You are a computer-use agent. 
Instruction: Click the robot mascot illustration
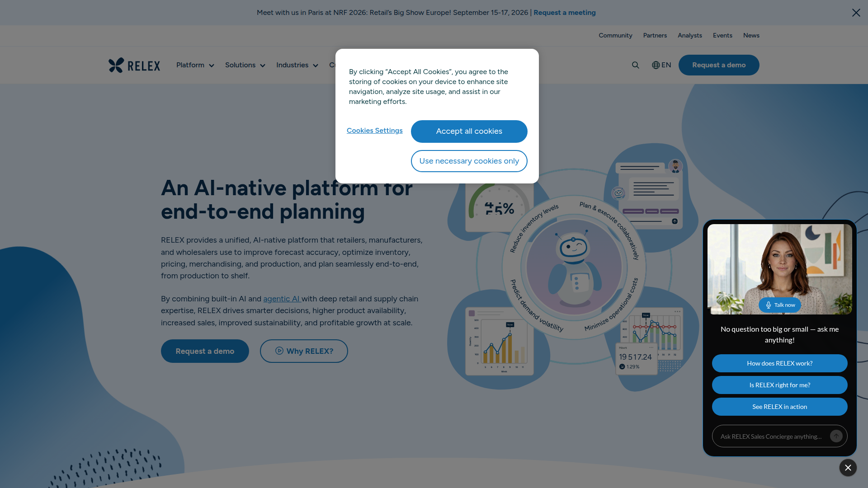pos(574,267)
